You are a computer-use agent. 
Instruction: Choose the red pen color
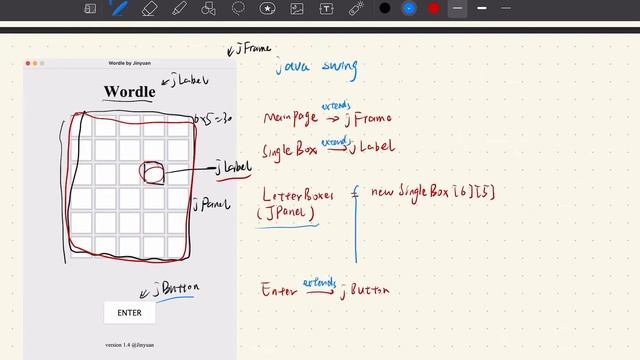coord(433,8)
